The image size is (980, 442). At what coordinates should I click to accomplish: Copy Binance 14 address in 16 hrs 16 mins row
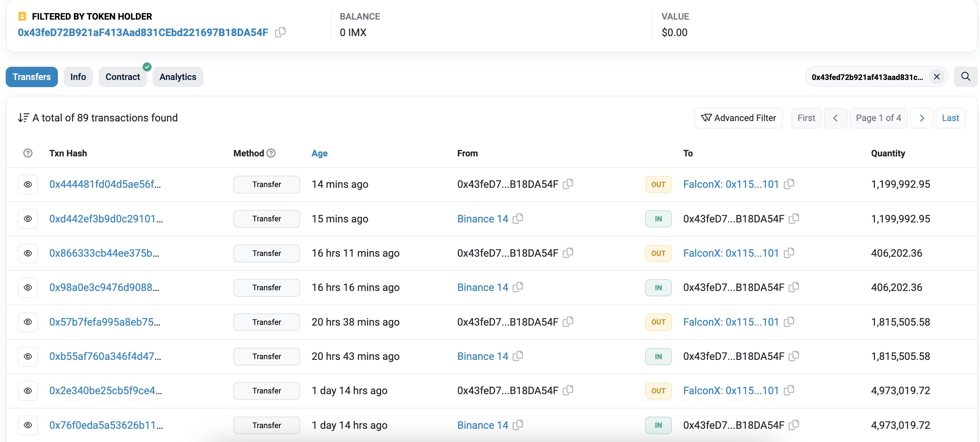coord(518,287)
